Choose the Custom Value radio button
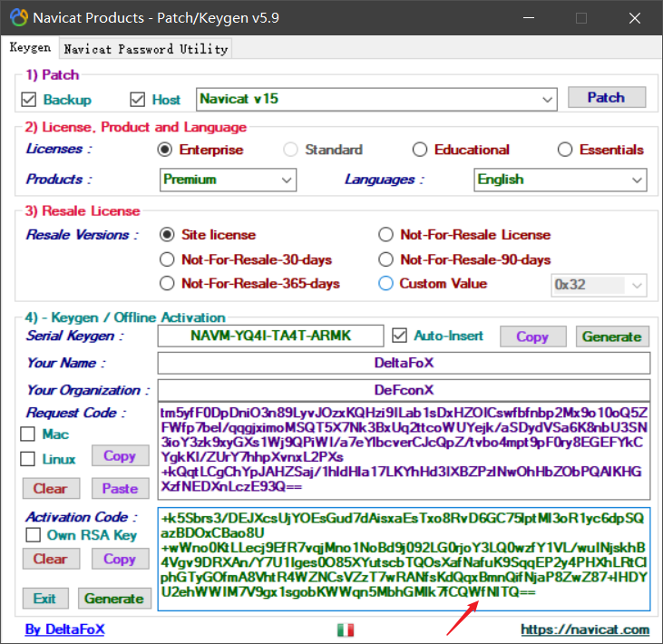This screenshot has width=663, height=644. coord(385,283)
